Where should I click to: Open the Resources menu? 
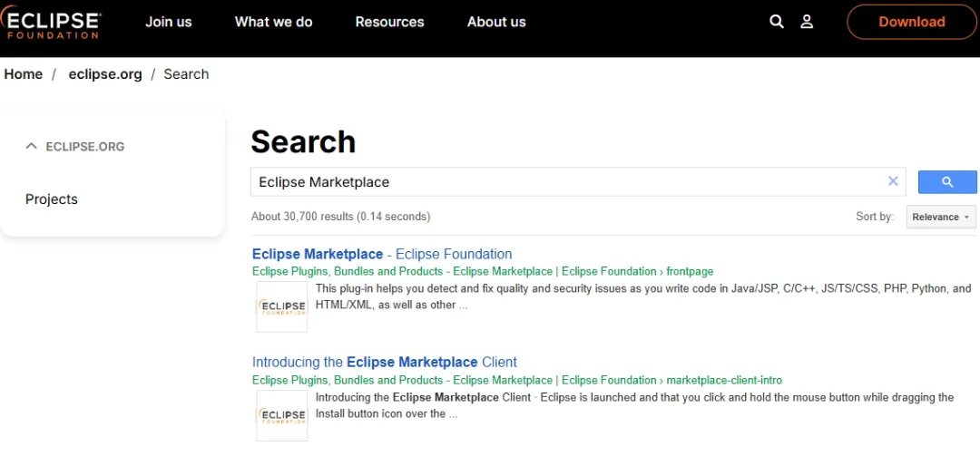coord(390,22)
